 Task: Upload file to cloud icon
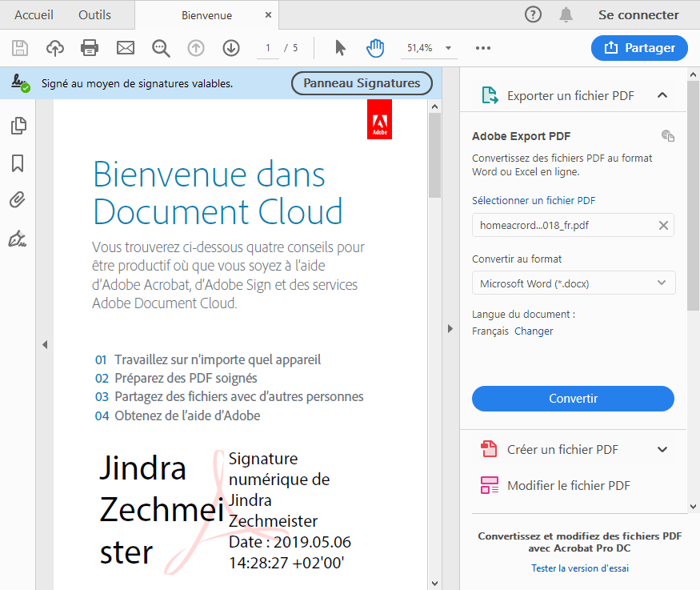click(55, 48)
